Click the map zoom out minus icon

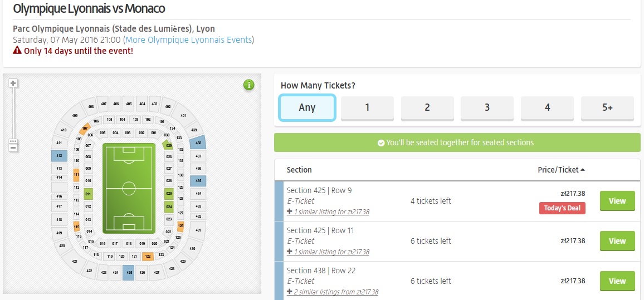coord(13,147)
